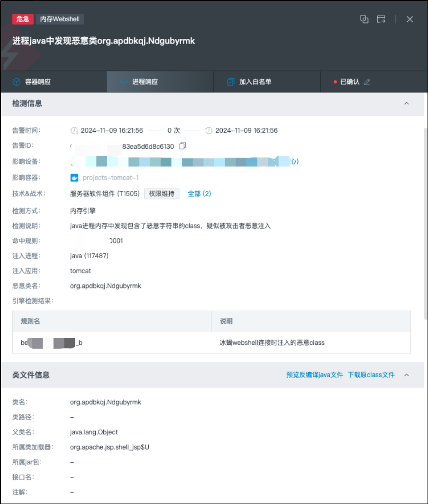Image resolution: width=428 pixels, height=504 pixels.
Task: Select the 服务器软件组件 (T1505) text
Action: point(105,194)
